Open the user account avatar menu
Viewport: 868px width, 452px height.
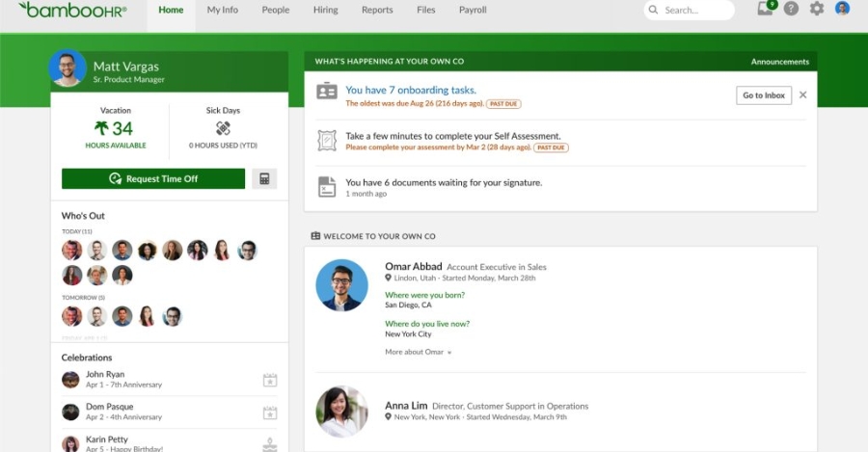842,10
